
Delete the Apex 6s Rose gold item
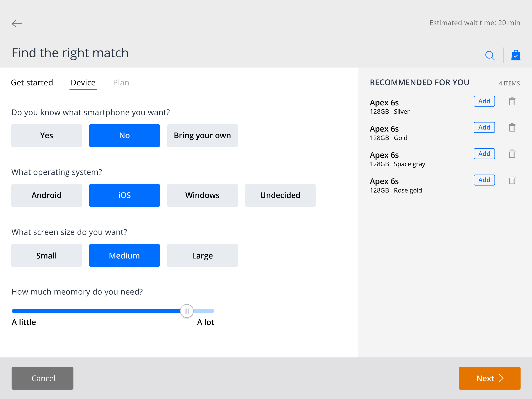[512, 180]
